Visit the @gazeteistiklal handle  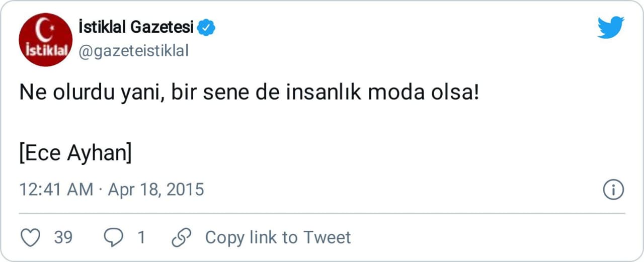(x=133, y=51)
